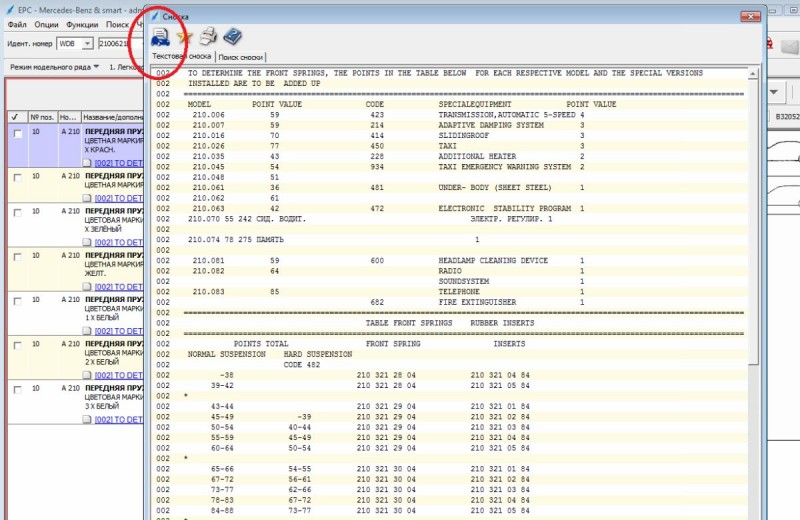Click the vehicle document icon in Сноска toolbar
The width and height of the screenshot is (800, 520).
point(160,37)
